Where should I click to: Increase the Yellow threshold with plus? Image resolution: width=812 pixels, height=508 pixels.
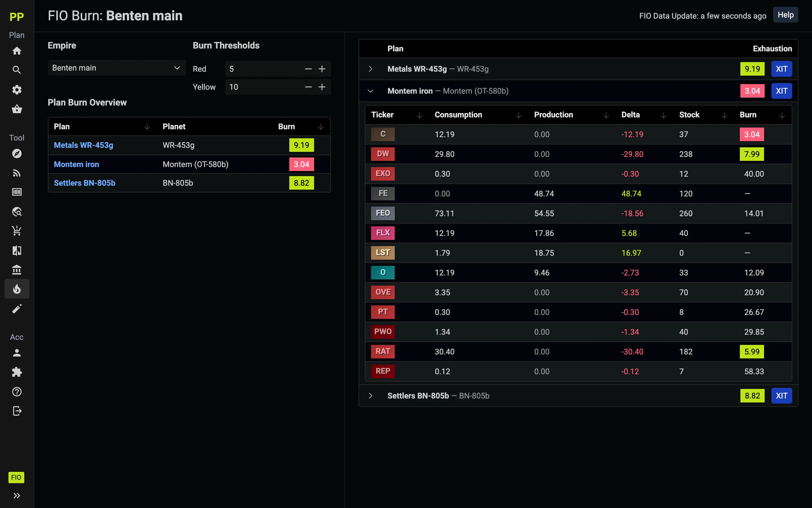pyautogui.click(x=322, y=87)
